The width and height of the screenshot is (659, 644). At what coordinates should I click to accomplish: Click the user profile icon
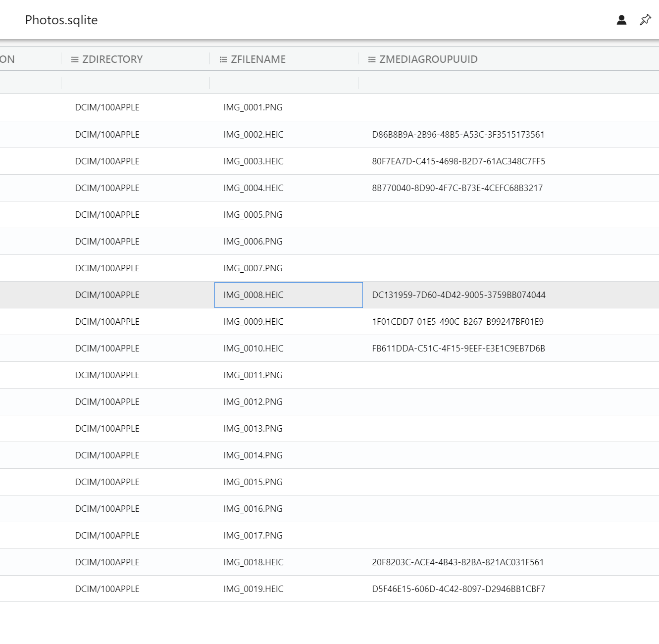pyautogui.click(x=621, y=20)
